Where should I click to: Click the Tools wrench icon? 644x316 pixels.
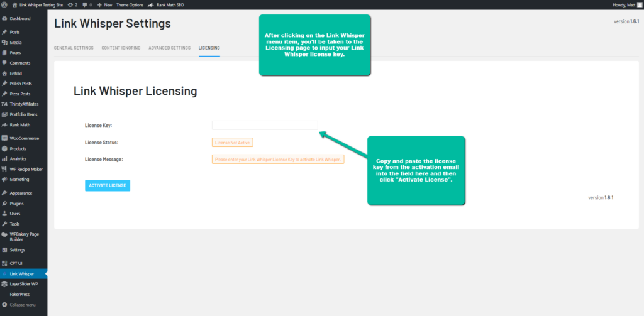click(4, 224)
